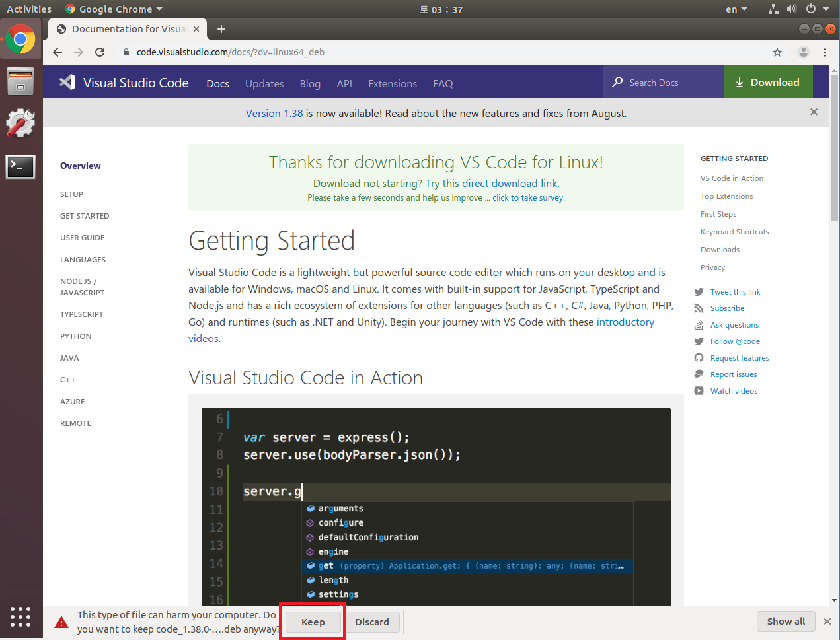Click the icon beside Report issues

pyautogui.click(x=699, y=374)
